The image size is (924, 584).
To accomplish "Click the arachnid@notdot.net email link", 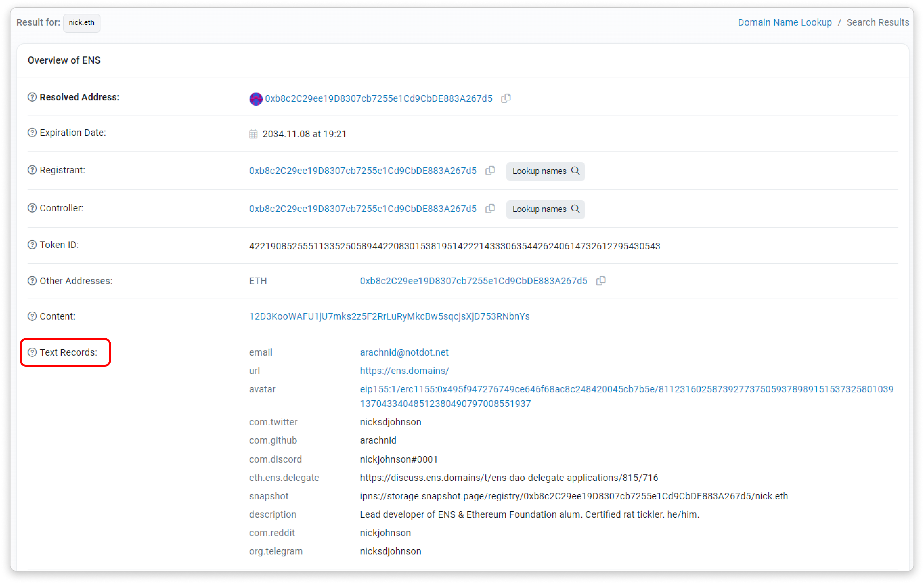I will (404, 352).
